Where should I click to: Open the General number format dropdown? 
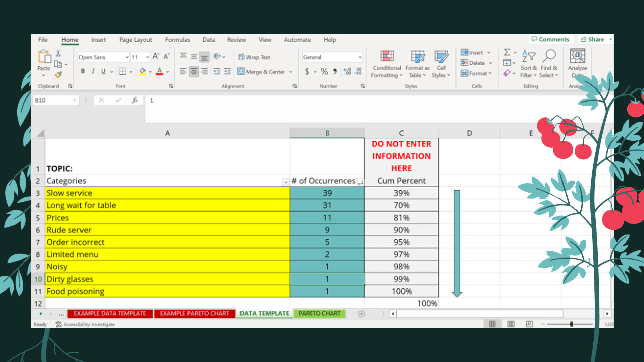click(360, 57)
